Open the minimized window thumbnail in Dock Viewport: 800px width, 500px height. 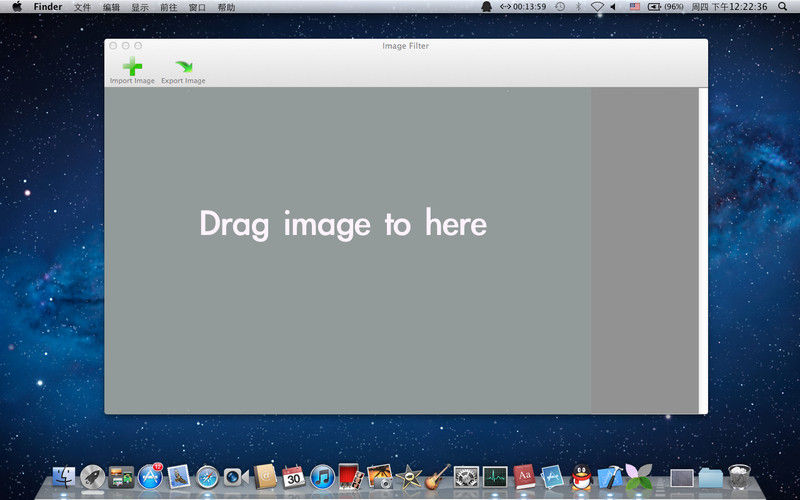tap(682, 479)
